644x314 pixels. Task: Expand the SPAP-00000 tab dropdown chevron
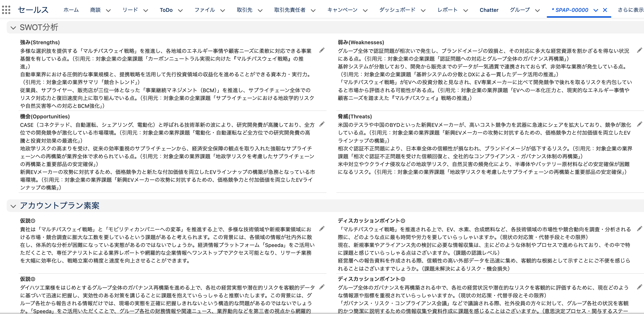click(596, 10)
